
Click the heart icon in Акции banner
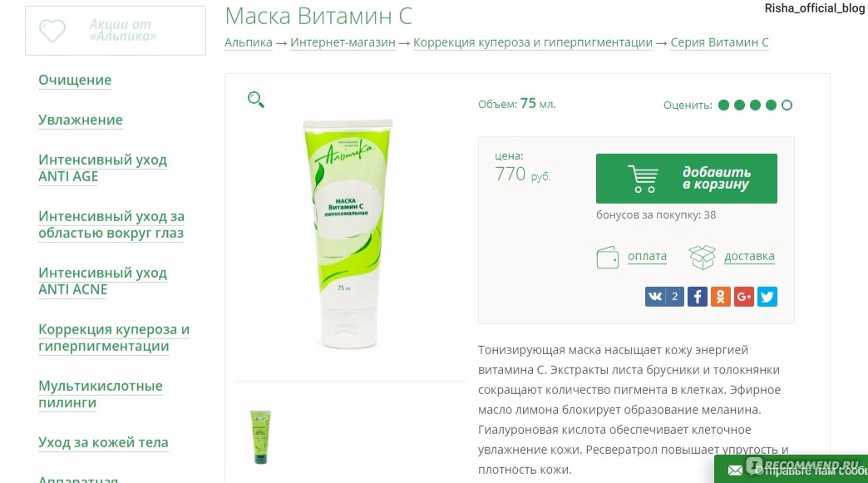[x=52, y=31]
